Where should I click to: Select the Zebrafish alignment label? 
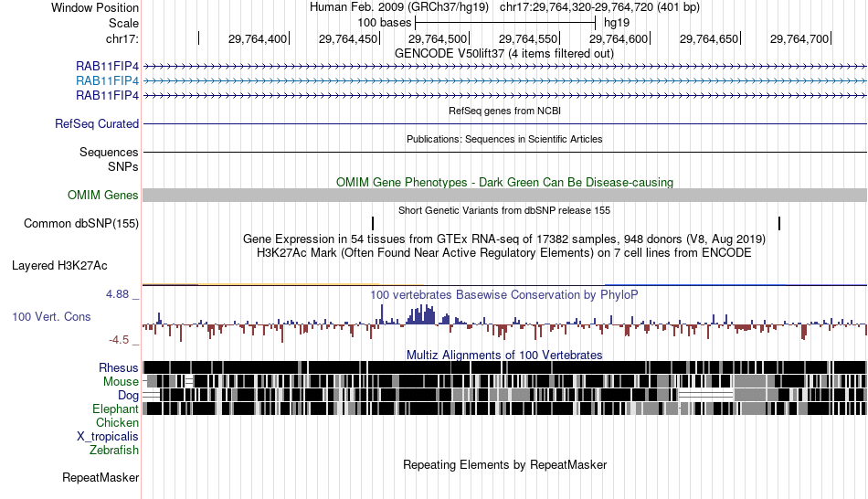pos(114,450)
